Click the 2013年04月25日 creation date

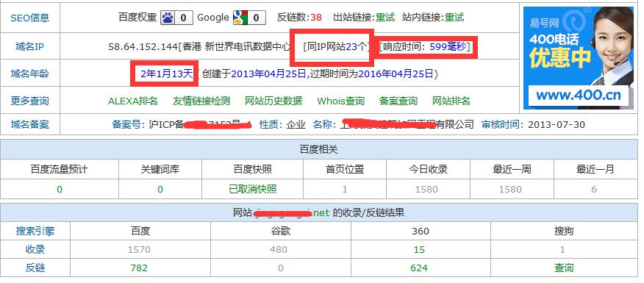[x=268, y=74]
